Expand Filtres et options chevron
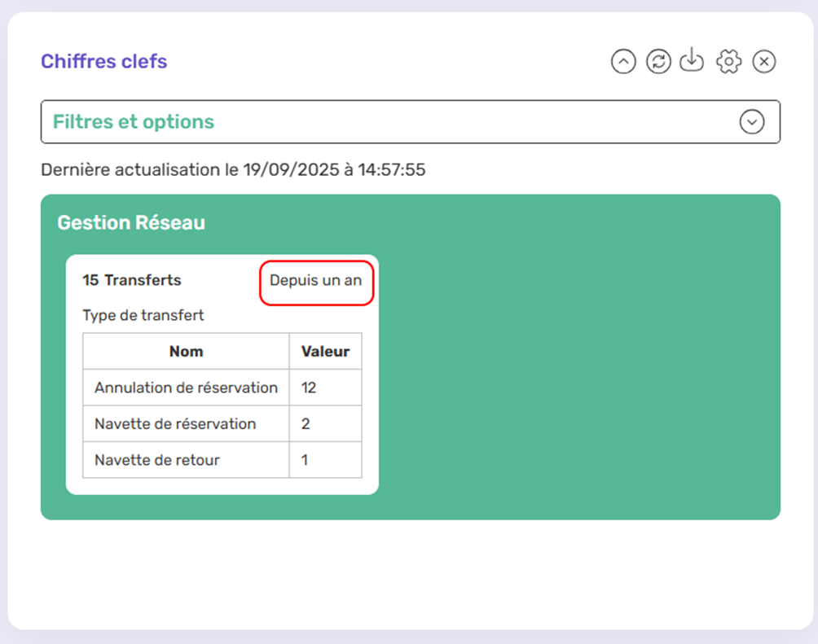The image size is (818, 644). tap(751, 122)
